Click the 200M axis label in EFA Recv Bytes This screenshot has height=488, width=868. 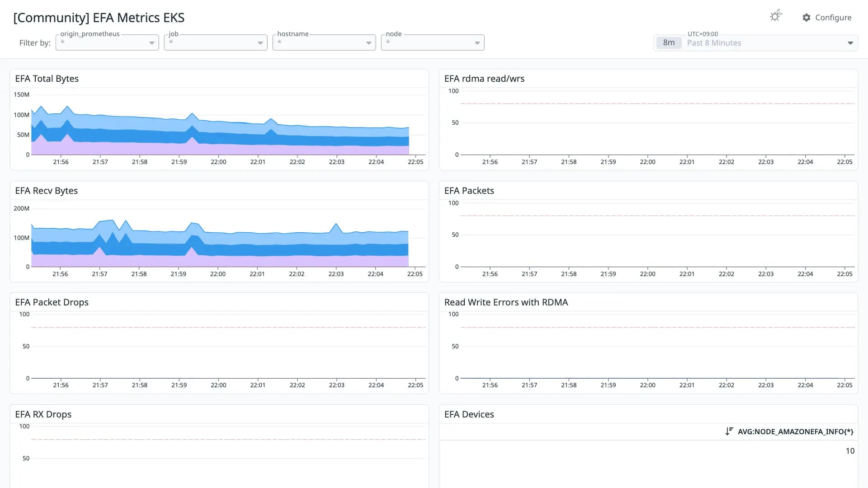pos(21,208)
